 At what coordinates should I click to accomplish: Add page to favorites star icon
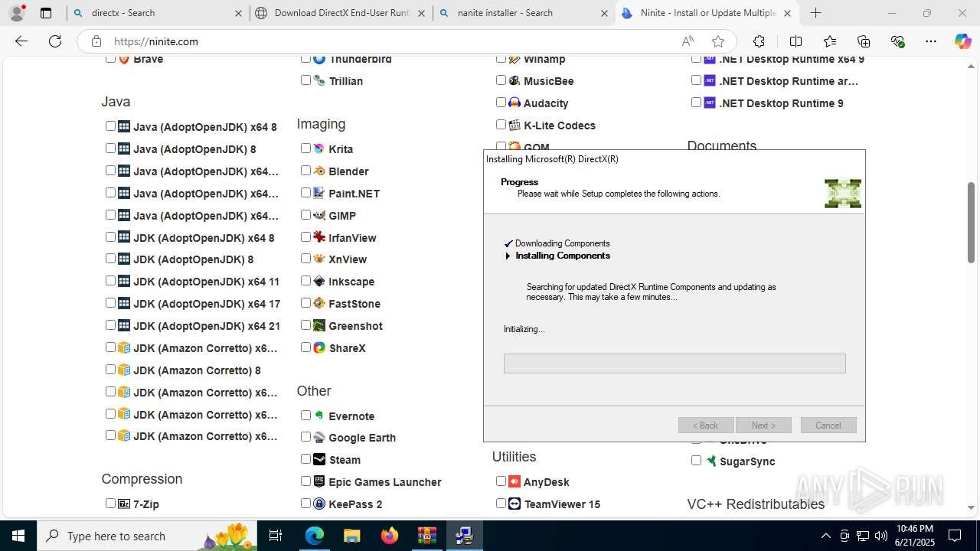(x=717, y=41)
